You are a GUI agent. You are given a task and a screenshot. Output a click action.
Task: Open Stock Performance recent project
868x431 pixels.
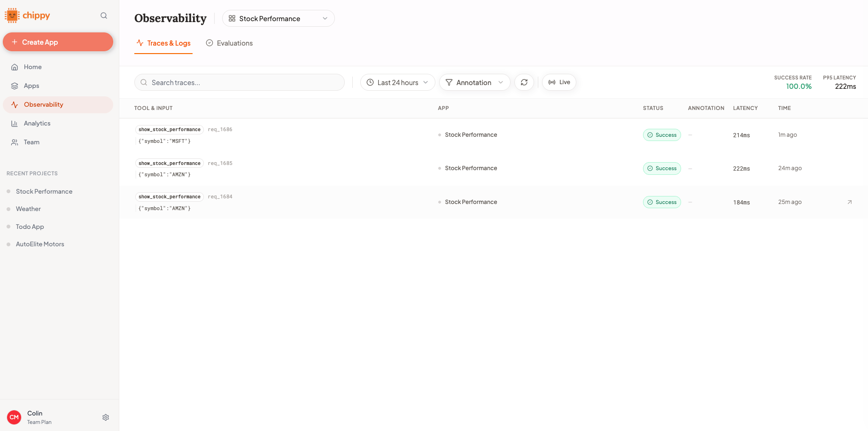coord(44,191)
